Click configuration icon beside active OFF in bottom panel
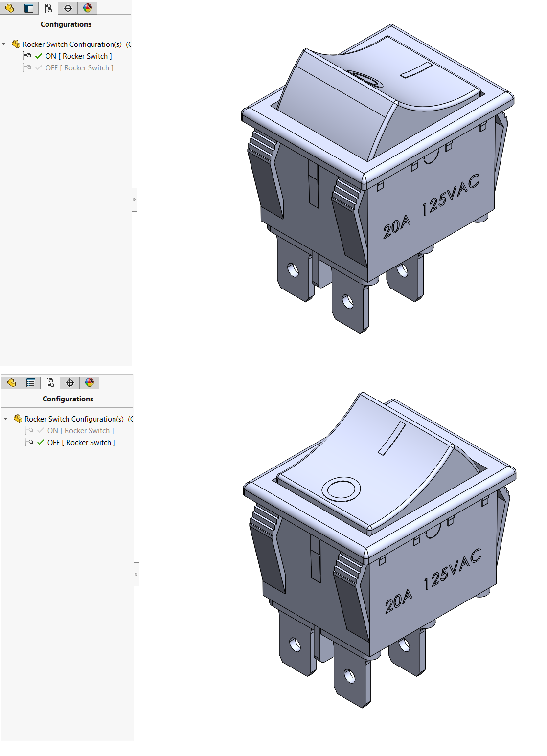This screenshot has height=756, width=547. point(29,442)
